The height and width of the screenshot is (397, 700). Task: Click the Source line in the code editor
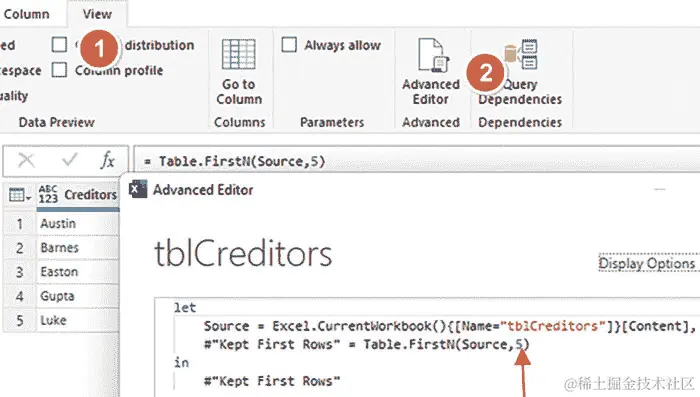coord(450,326)
